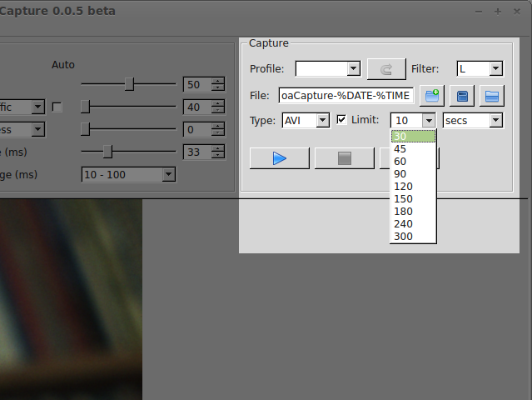The width and height of the screenshot is (532, 400).
Task: Click the slider handle for value 50
Action: point(129,84)
